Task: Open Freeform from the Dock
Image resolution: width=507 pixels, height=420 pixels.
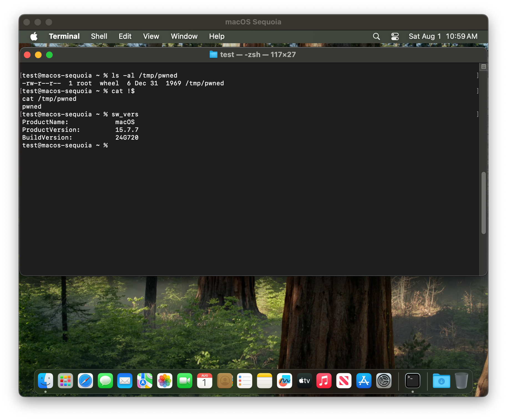Action: [x=285, y=381]
